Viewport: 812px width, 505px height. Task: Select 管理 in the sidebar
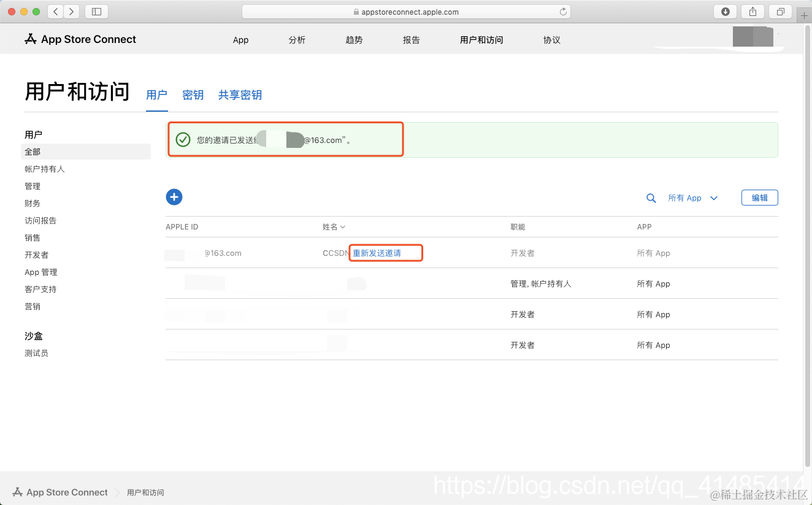[33, 186]
